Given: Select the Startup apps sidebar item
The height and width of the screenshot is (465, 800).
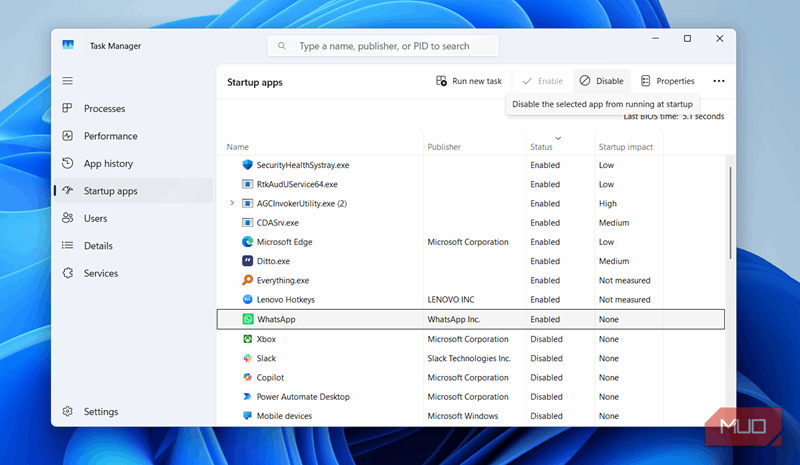Looking at the screenshot, I should (x=110, y=191).
